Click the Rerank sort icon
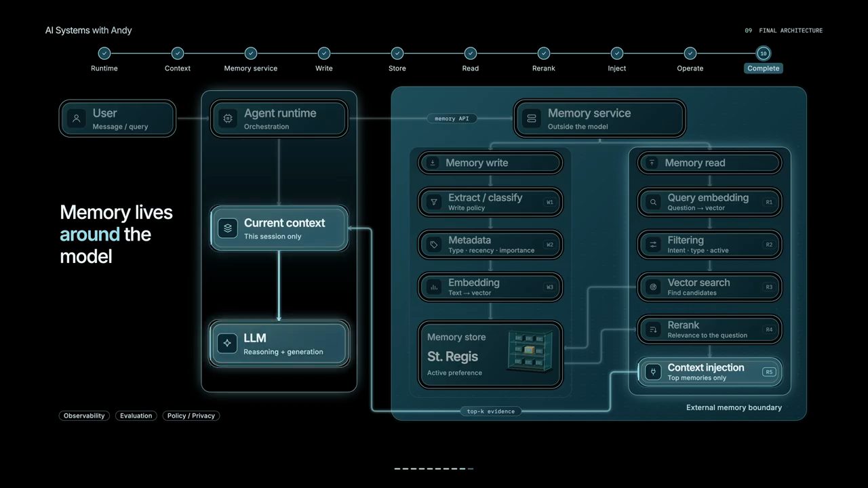This screenshot has height=488, width=868. click(653, 329)
